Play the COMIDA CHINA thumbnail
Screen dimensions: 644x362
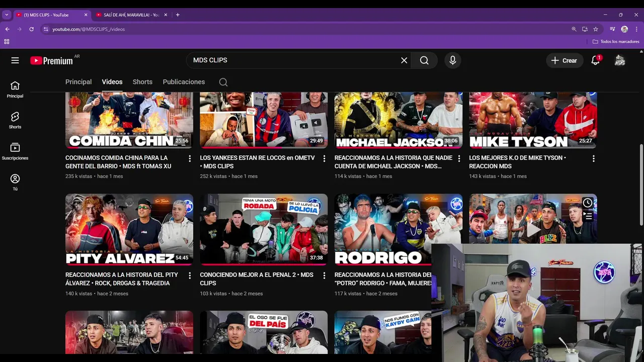(x=129, y=120)
